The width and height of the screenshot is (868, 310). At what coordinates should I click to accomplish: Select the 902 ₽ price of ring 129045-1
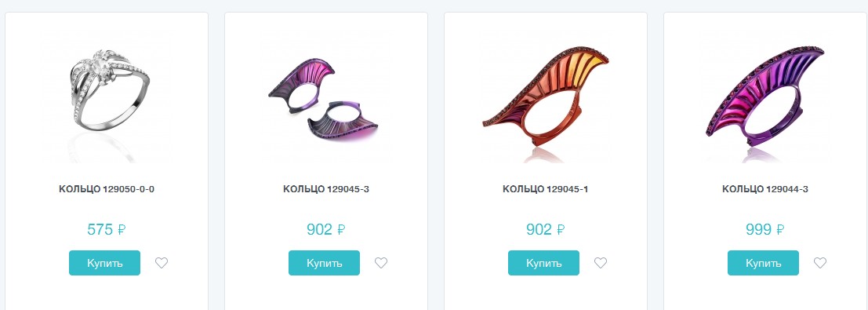point(545,229)
